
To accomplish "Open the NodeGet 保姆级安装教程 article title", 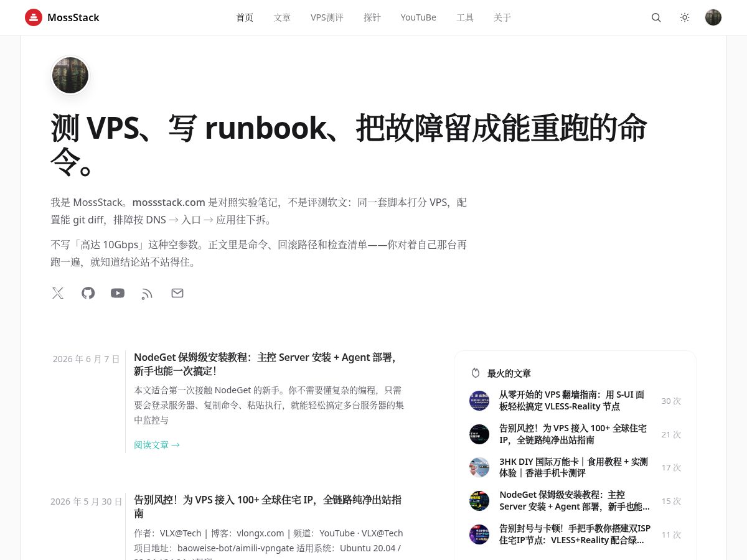I will (x=265, y=364).
